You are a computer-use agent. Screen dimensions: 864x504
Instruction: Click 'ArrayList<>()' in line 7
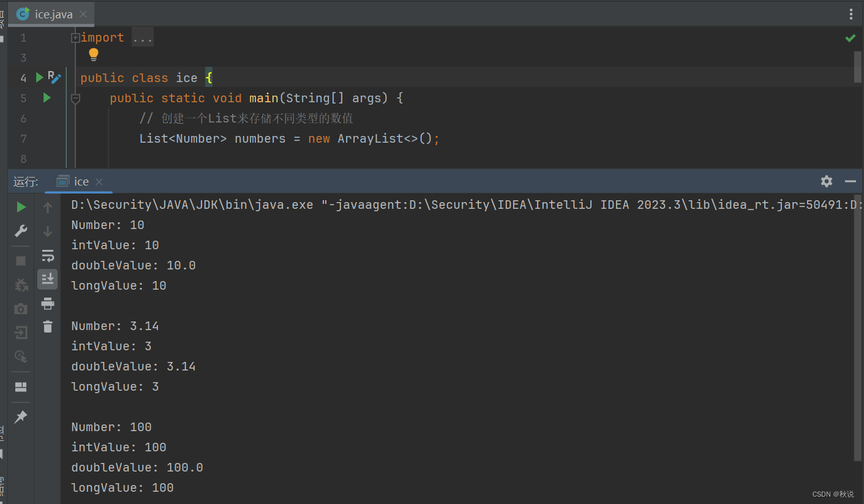[385, 138]
